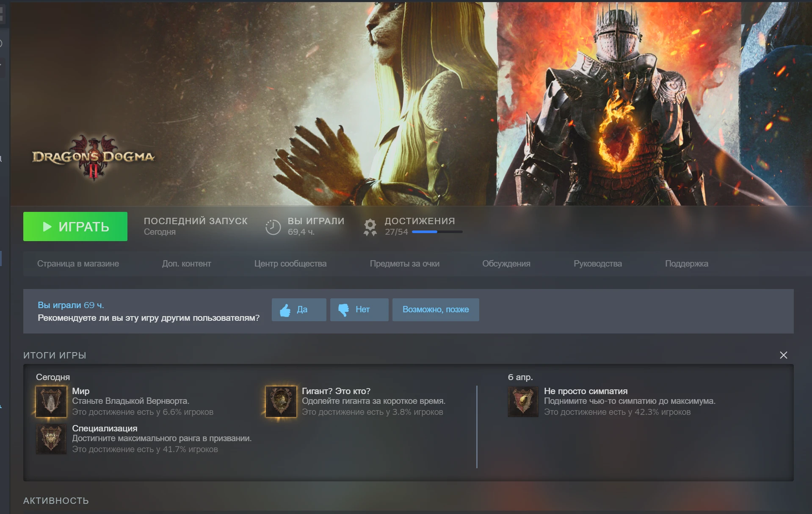Click the Нет thumbs-down button

(359, 310)
